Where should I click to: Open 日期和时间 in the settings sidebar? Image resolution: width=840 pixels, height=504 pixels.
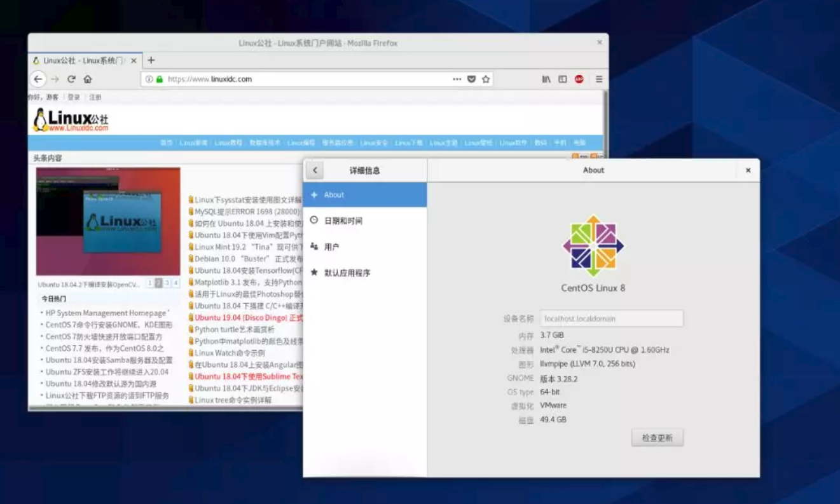click(x=365, y=221)
